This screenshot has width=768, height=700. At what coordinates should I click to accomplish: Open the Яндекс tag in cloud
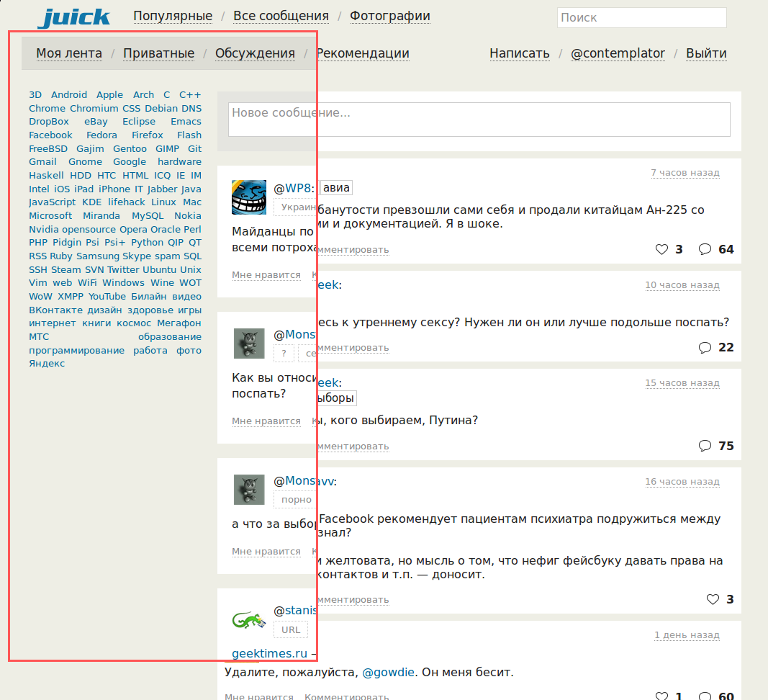coord(47,363)
